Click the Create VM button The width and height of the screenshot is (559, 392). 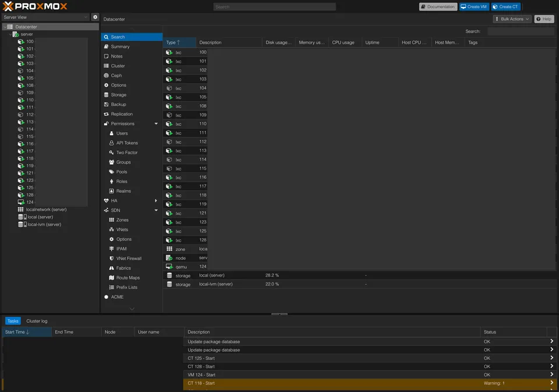(x=474, y=7)
